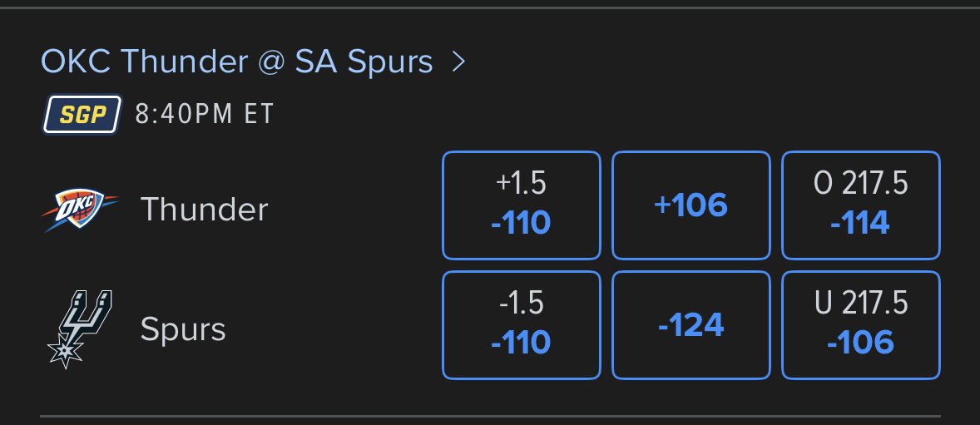Click the Spurs team name label
This screenshot has height=425, width=980.
click(x=183, y=330)
